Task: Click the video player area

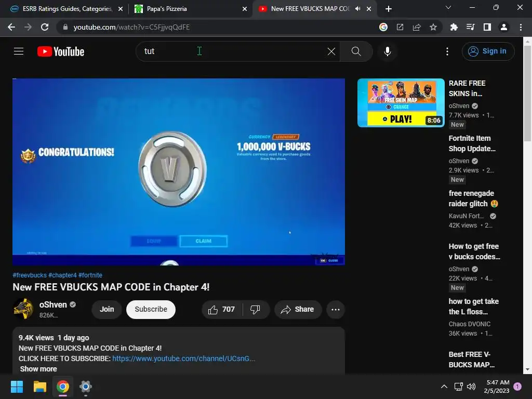Action: tap(179, 171)
